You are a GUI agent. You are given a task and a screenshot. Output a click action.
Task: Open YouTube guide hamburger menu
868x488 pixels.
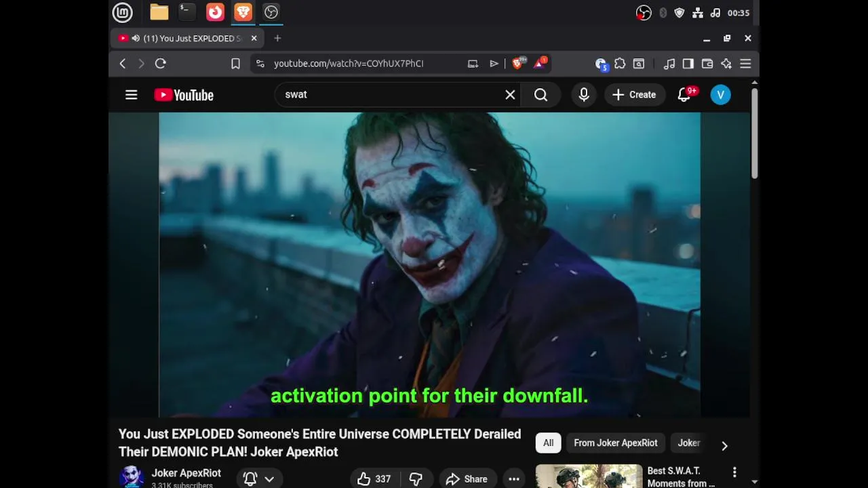tap(132, 95)
